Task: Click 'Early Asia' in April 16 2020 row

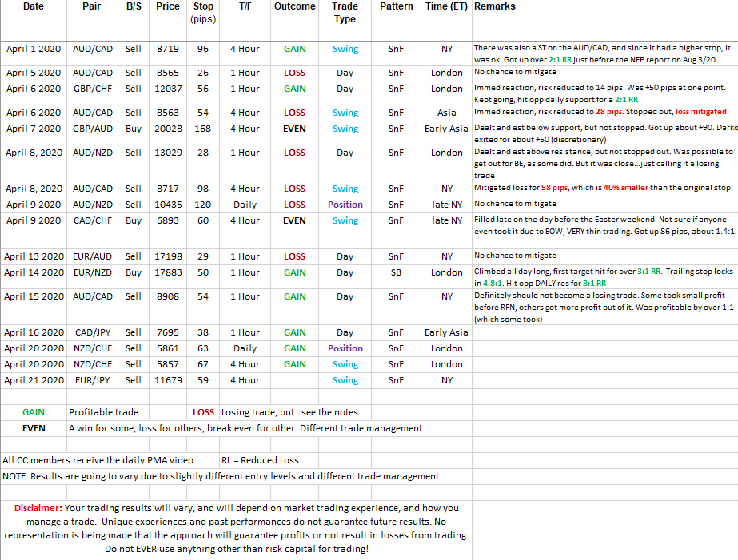Action: tap(446, 332)
